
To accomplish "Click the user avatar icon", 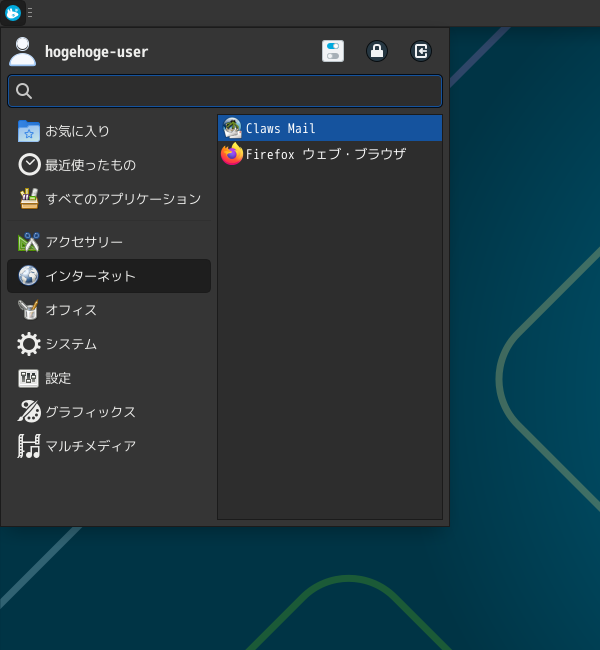I will [x=22, y=51].
